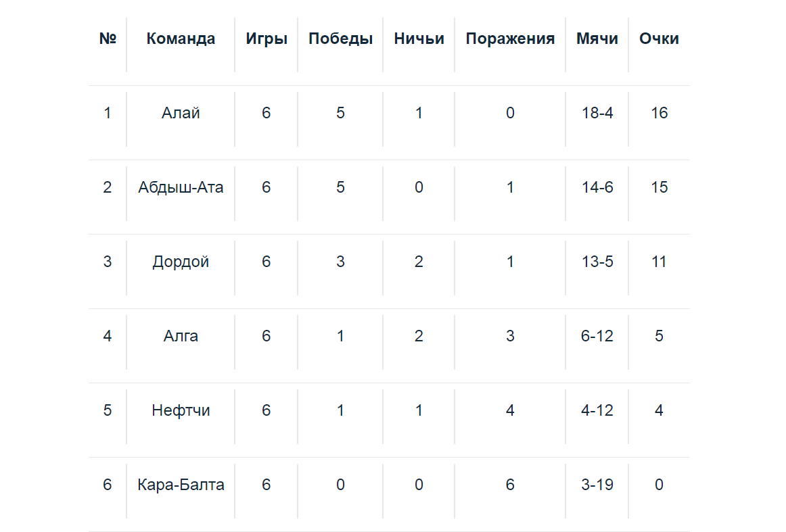Select Кара-Балта's goals cell 3-19

(x=597, y=485)
